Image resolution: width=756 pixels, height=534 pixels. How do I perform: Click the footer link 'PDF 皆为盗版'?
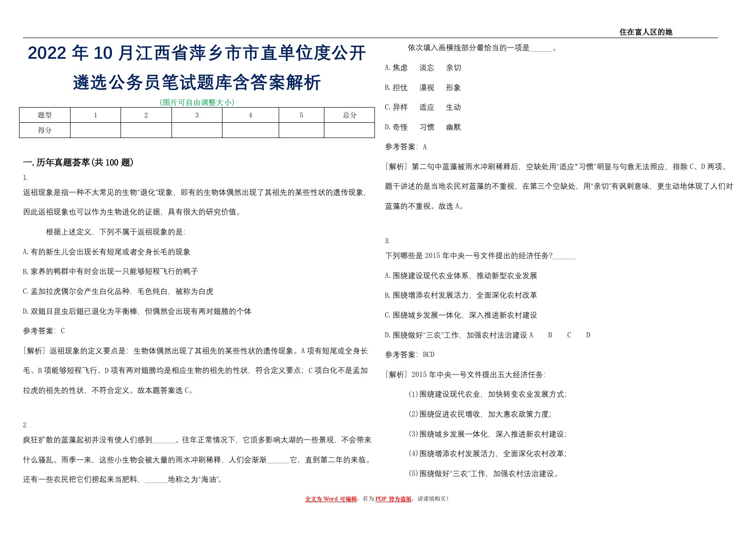tap(393, 499)
